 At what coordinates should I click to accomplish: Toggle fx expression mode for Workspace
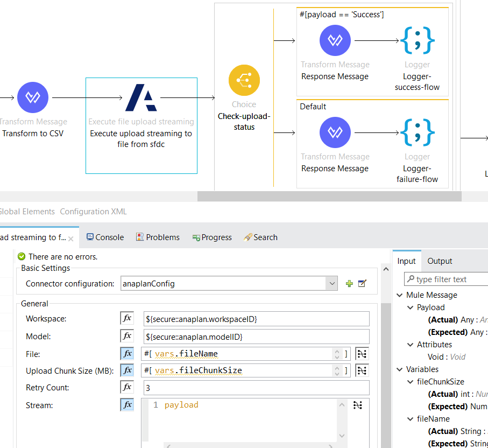point(127,318)
